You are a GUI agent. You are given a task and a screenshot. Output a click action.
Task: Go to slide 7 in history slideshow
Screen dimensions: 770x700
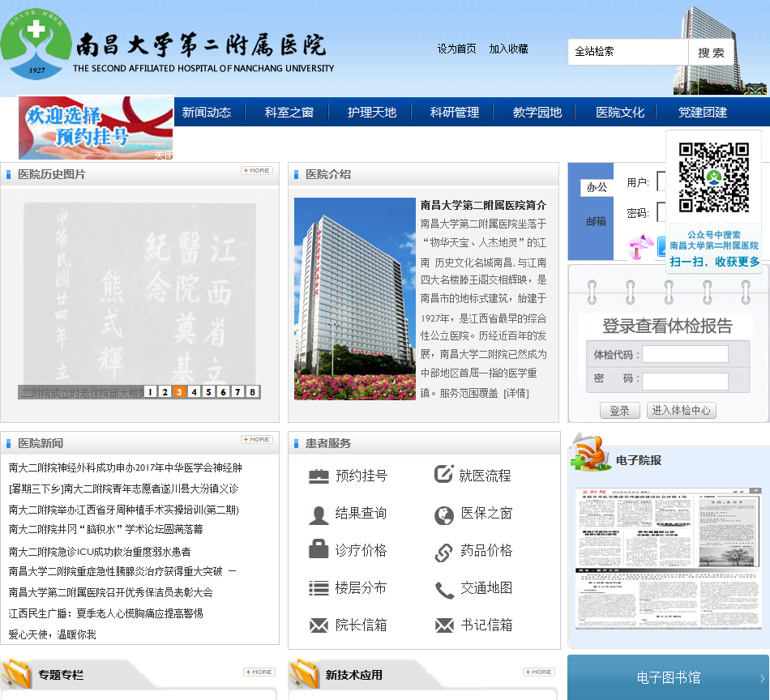click(x=237, y=392)
